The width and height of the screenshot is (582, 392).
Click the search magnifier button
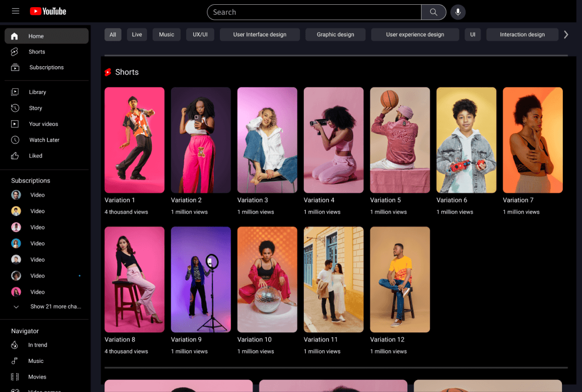pyautogui.click(x=434, y=12)
